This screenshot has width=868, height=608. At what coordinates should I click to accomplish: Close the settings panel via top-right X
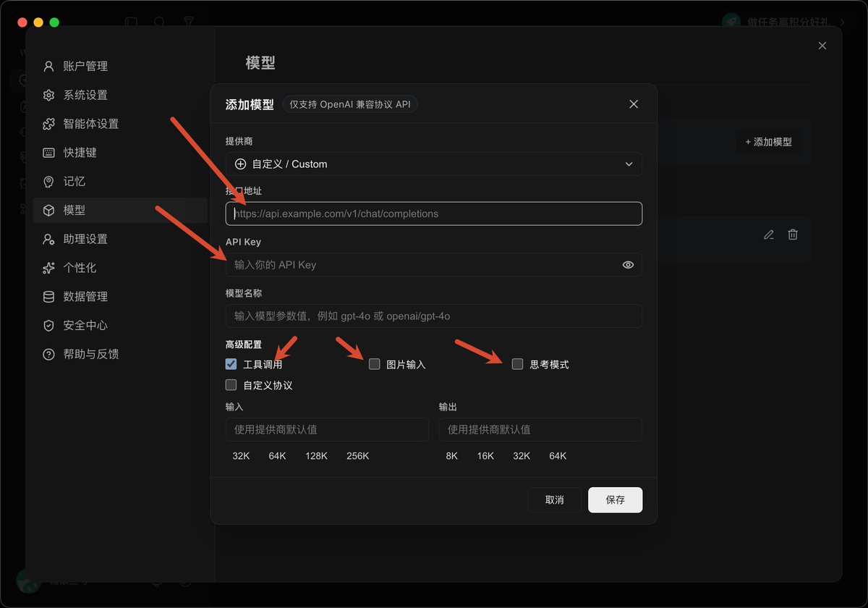(x=822, y=46)
